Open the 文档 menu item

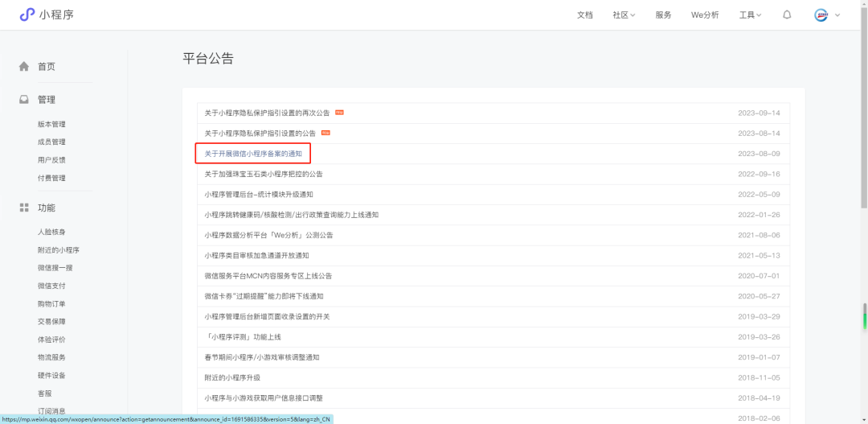coord(584,15)
